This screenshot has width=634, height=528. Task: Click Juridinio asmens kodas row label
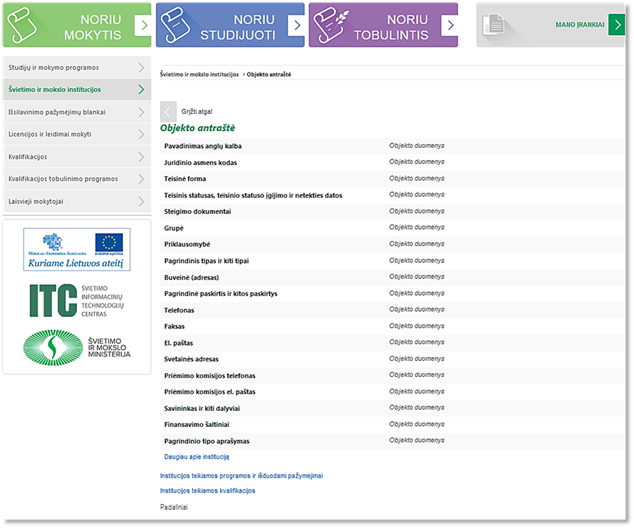click(201, 163)
